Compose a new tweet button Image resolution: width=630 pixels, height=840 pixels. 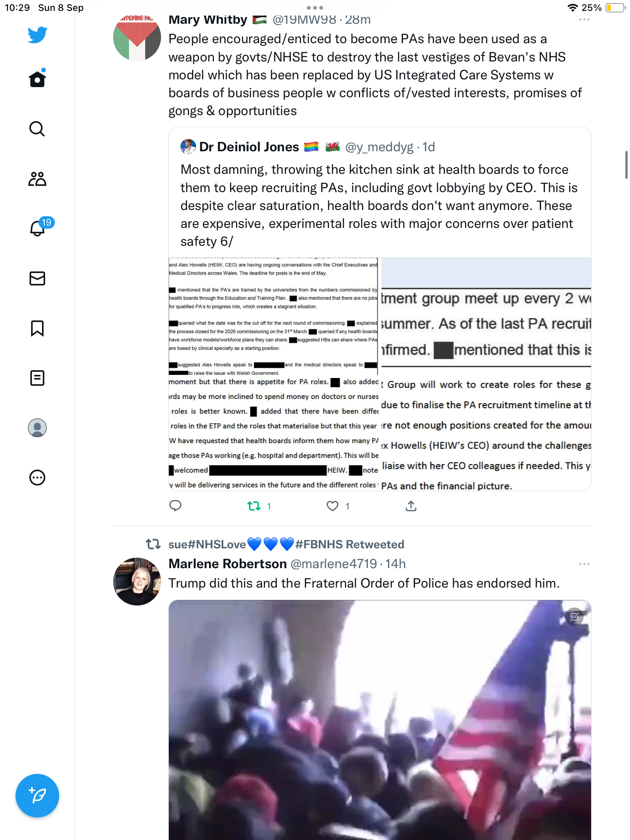(37, 796)
